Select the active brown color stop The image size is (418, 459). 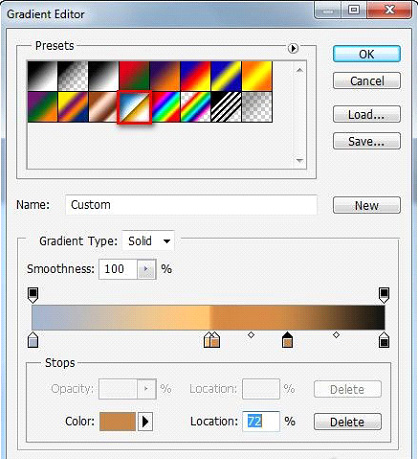287,340
